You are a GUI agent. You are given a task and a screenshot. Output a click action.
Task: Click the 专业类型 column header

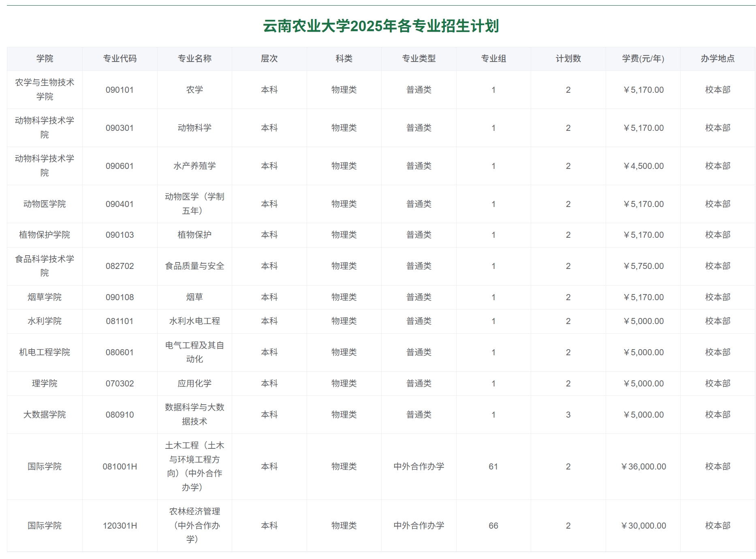(x=418, y=58)
